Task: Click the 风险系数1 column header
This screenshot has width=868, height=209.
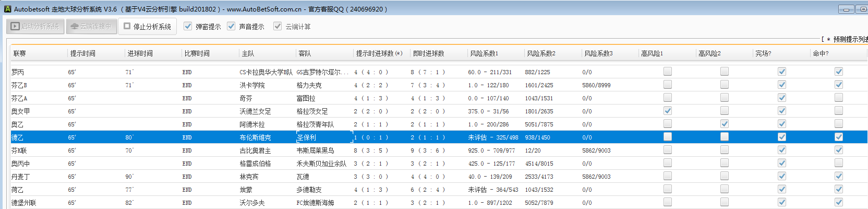Action: point(484,53)
